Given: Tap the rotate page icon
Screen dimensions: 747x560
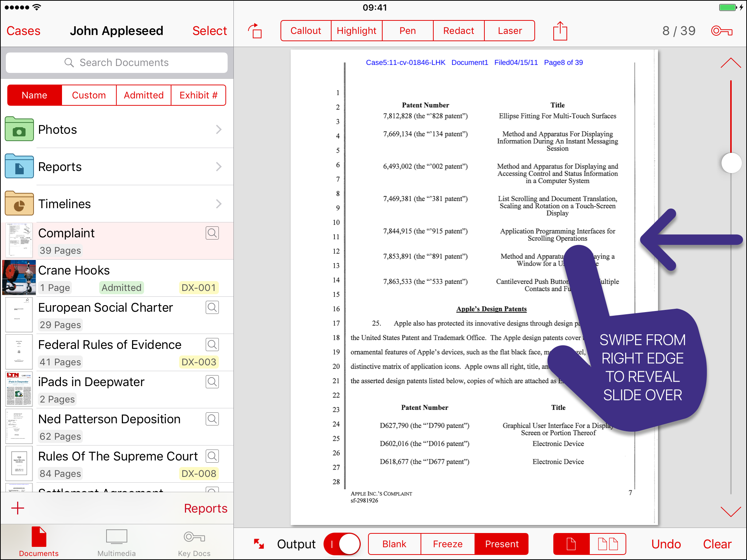Looking at the screenshot, I should click(255, 31).
